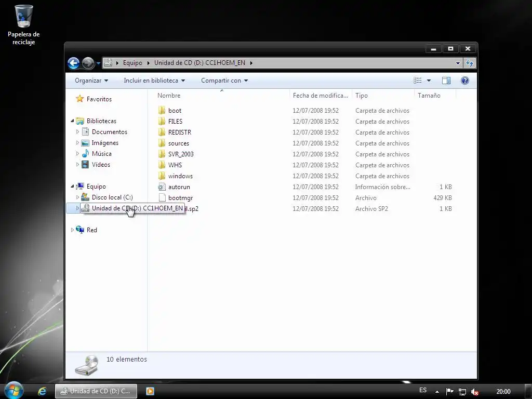This screenshot has width=532, height=399.
Task: Open the Windows Start orb
Action: point(14,391)
